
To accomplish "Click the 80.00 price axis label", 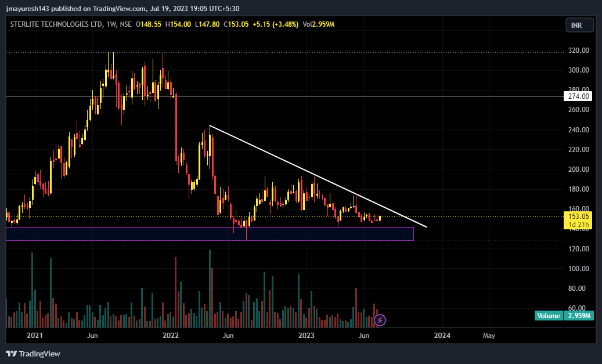I will point(576,289).
